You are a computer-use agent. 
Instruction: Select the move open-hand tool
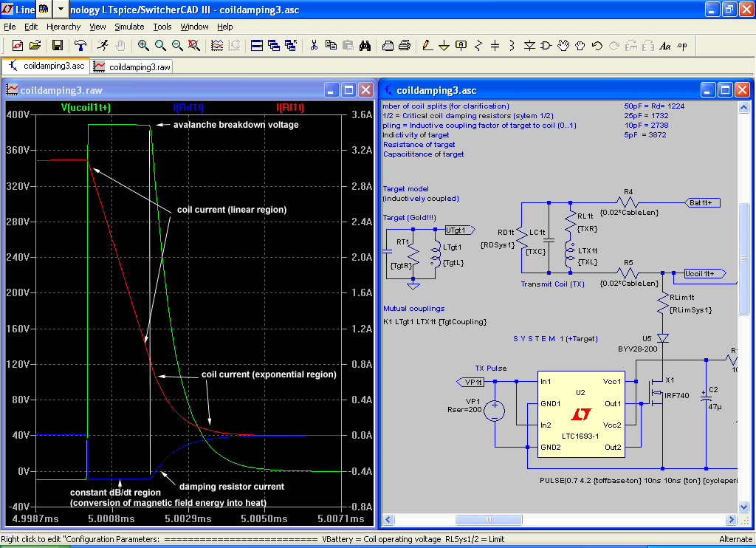click(563, 45)
